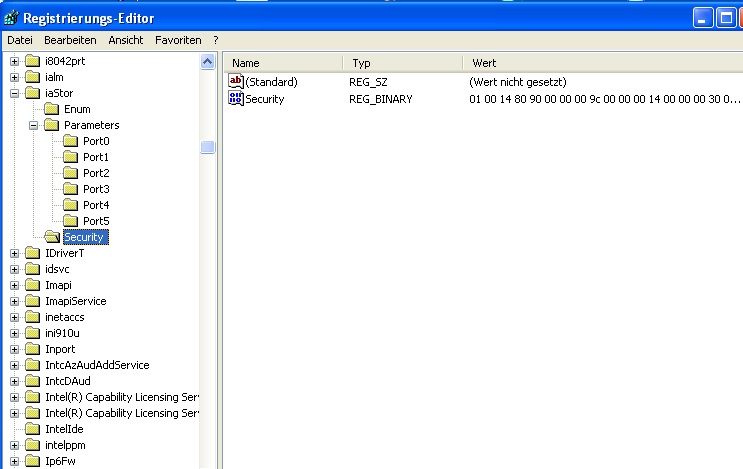Click the Port4 folder icon
Image resolution: width=743 pixels, height=469 pixels.
coord(70,205)
